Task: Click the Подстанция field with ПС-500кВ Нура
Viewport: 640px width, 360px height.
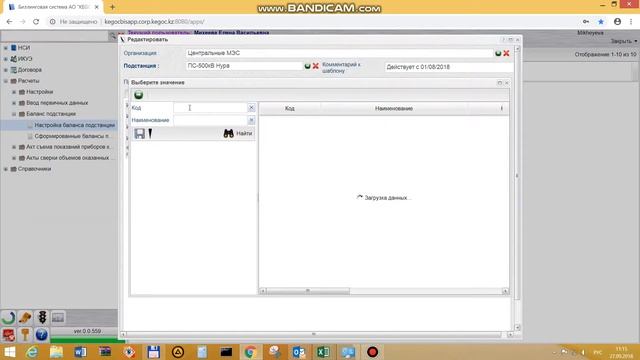Action: [244, 66]
